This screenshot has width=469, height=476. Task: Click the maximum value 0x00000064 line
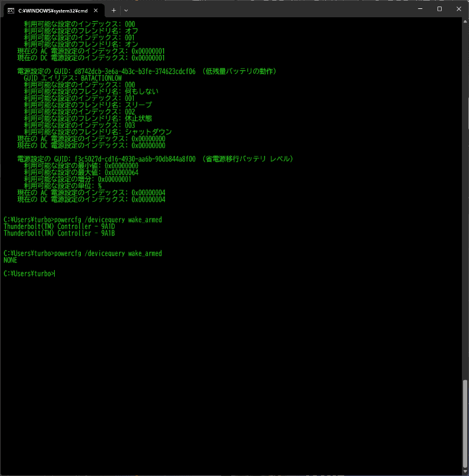[x=81, y=173]
